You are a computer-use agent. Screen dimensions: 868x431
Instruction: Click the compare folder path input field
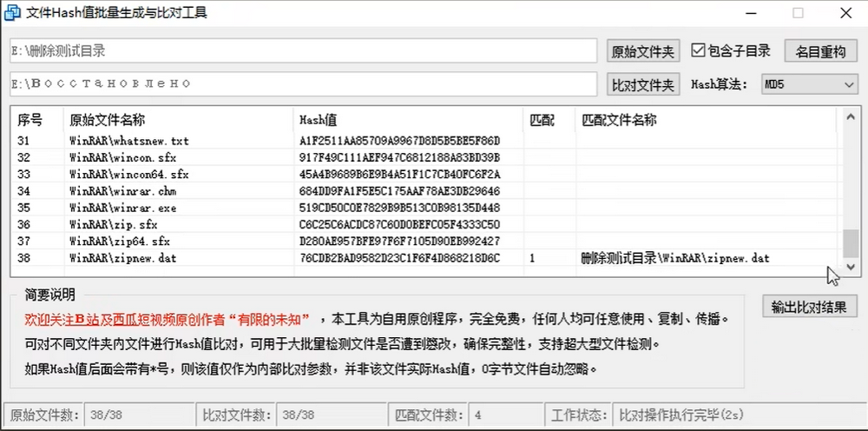[304, 84]
